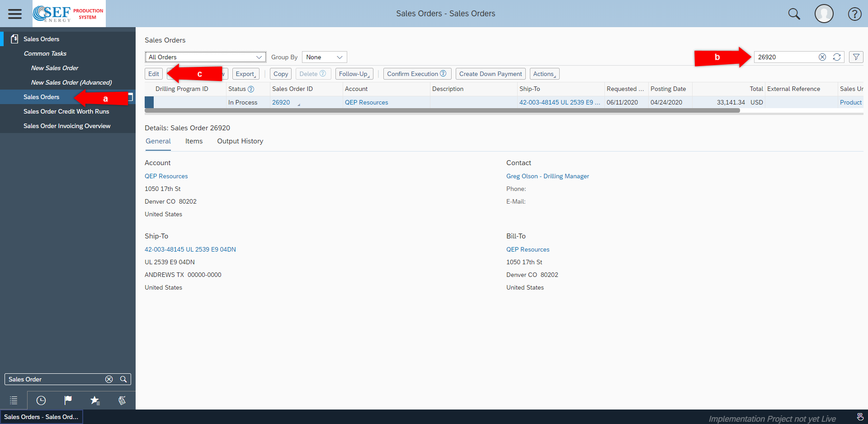Open the help question mark icon

point(854,14)
